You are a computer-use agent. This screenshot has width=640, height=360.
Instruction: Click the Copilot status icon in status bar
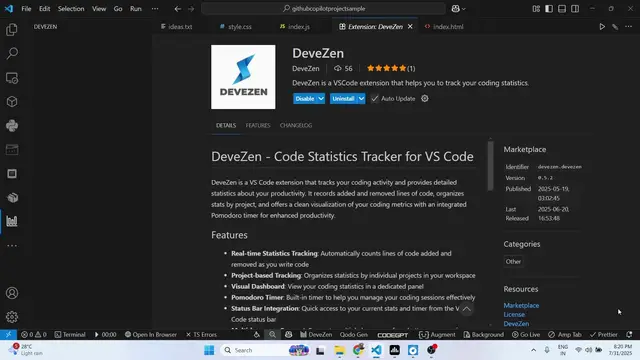[289, 334]
